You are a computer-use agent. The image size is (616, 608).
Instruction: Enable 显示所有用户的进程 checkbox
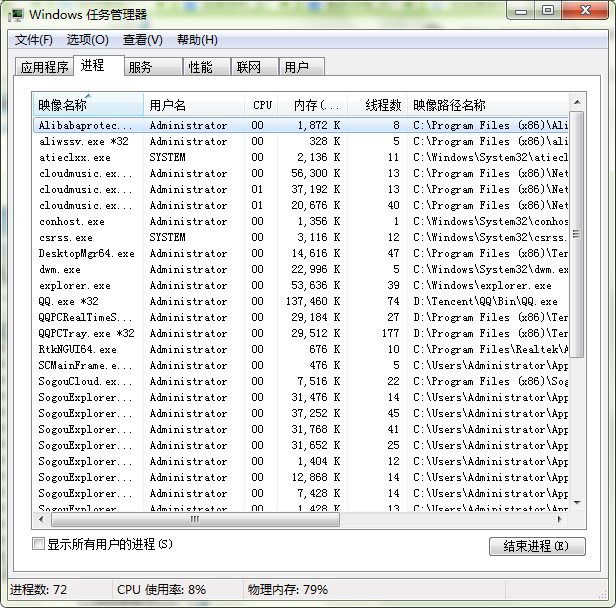pyautogui.click(x=39, y=544)
